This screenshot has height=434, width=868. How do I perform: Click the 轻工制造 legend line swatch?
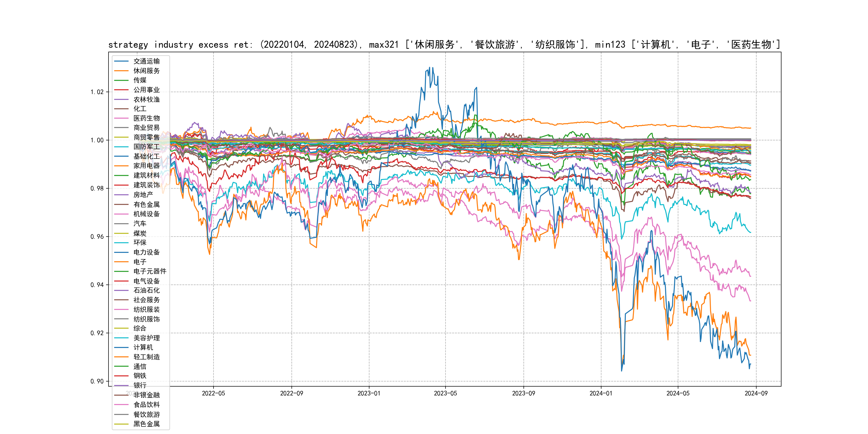coord(121,357)
